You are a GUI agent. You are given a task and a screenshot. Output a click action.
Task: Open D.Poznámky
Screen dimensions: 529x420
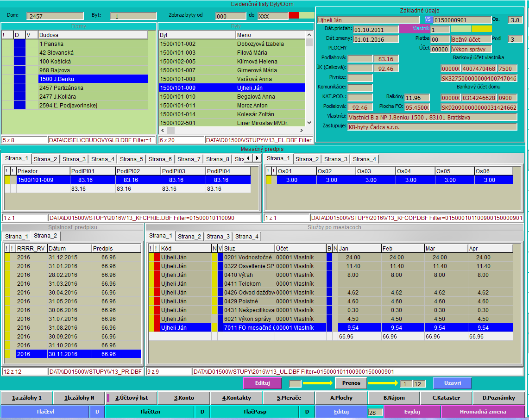(498, 398)
